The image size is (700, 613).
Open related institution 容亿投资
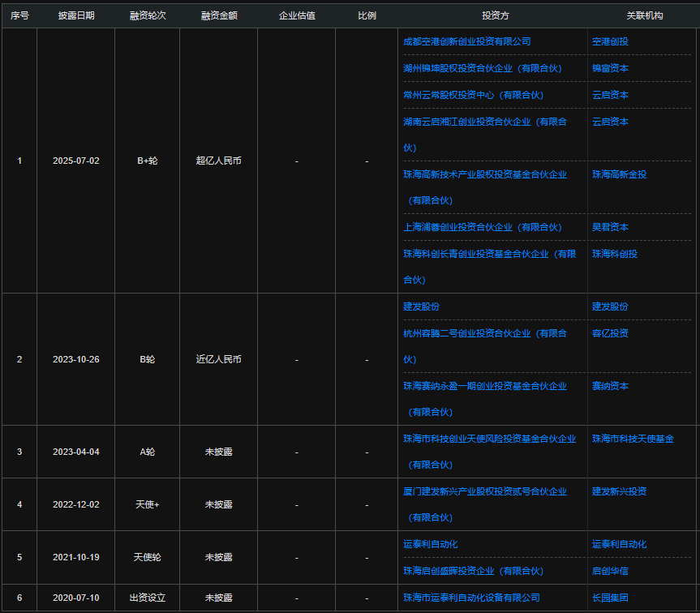[x=610, y=333]
